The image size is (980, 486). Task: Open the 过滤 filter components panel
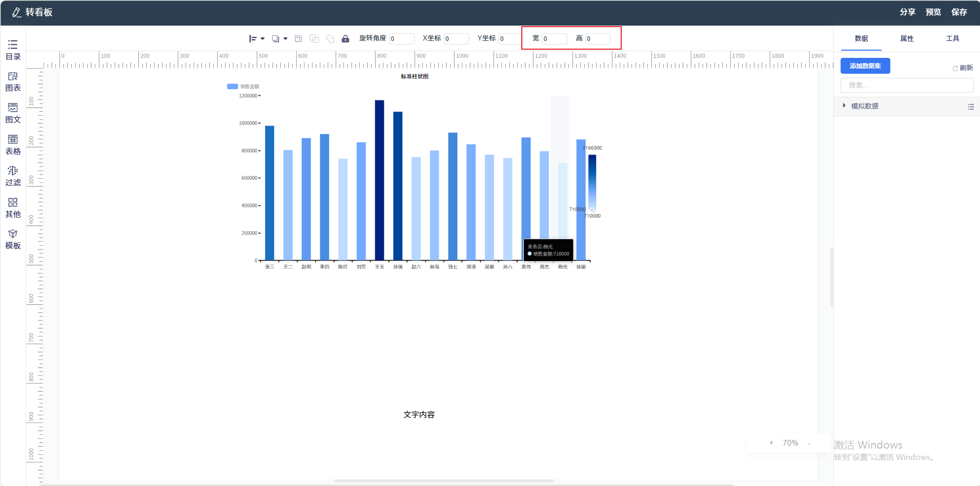13,176
